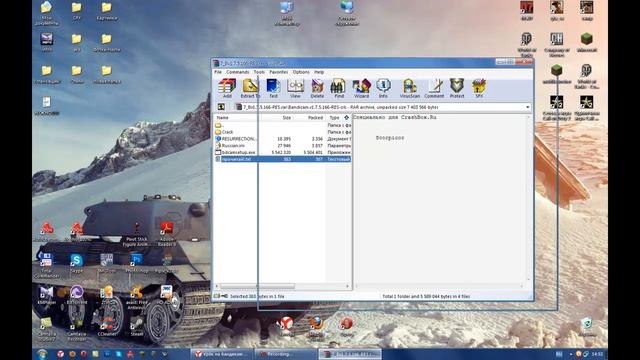Open the Wizard toolbar icon
The image size is (640, 360).
click(361, 88)
